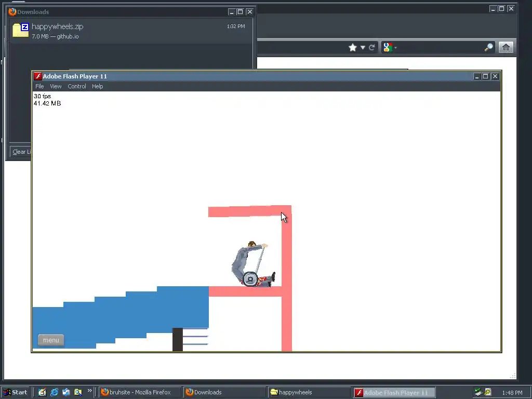Viewport: 532px width, 399px height.
Task: Click the Segway character in the game
Action: 253,264
